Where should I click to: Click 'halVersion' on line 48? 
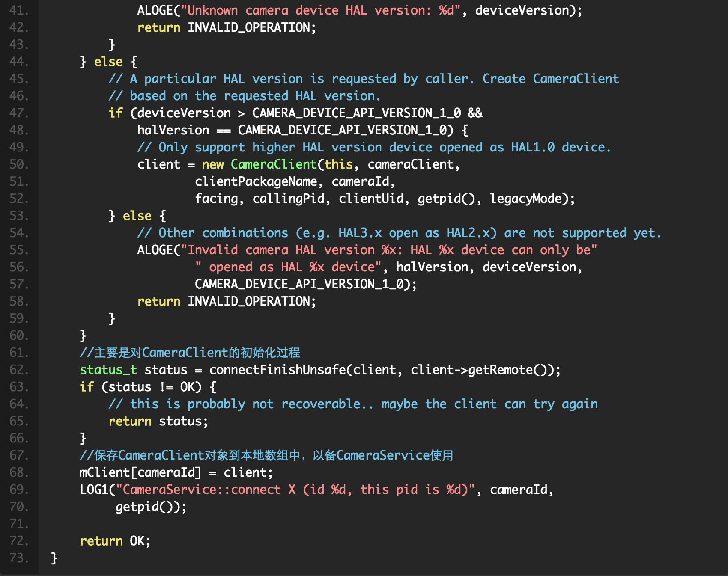(173, 130)
